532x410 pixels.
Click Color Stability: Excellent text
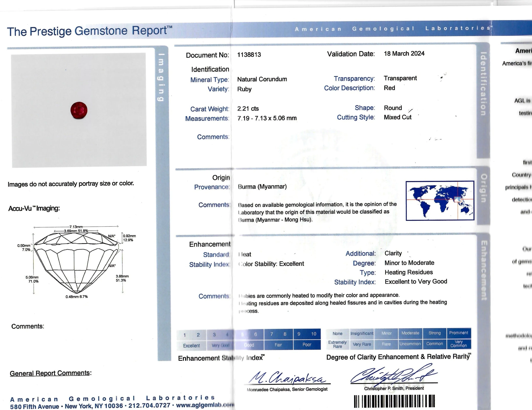pyautogui.click(x=271, y=264)
